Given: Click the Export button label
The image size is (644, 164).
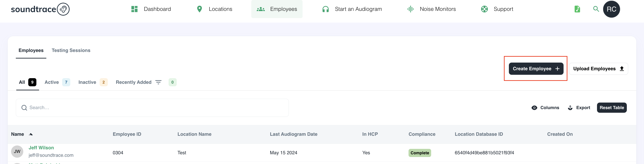Looking at the screenshot, I should (583, 108).
